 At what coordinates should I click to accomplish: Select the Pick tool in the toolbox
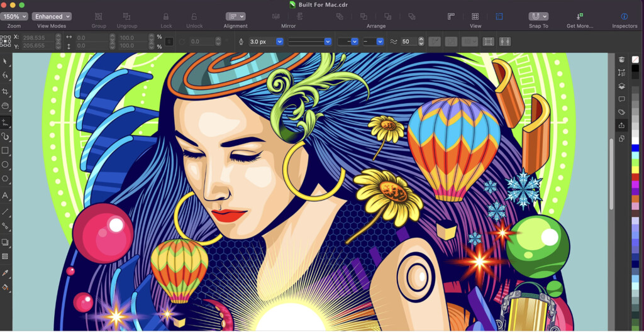point(5,61)
